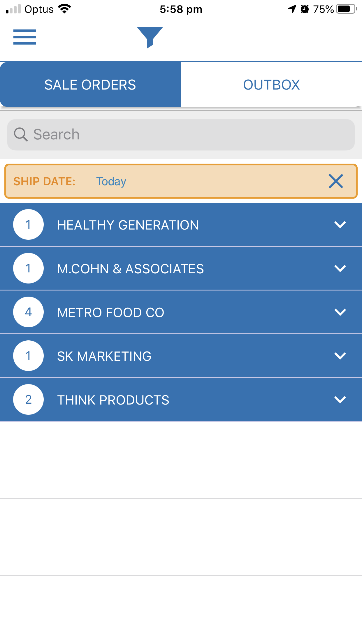362x644 pixels.
Task: Open the hamburger menu
Action: (25, 37)
